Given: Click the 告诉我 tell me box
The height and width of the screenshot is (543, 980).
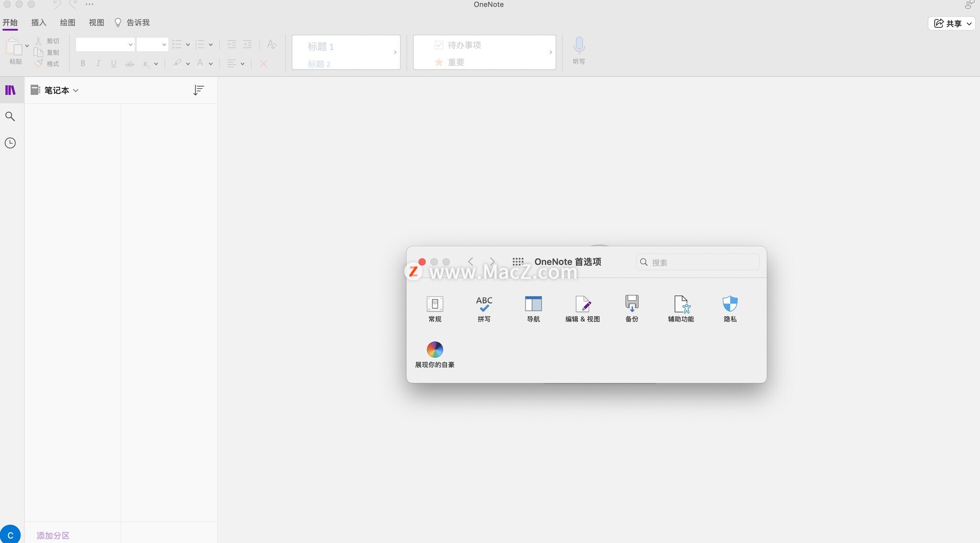Looking at the screenshot, I should point(132,22).
